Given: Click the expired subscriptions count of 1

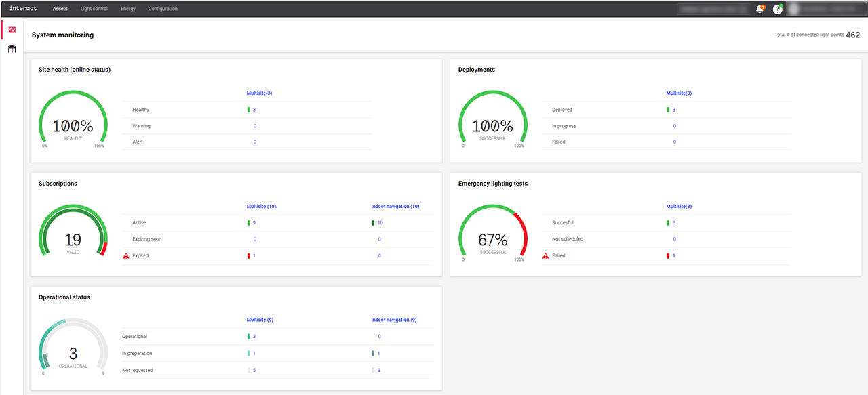Looking at the screenshot, I should tap(254, 255).
